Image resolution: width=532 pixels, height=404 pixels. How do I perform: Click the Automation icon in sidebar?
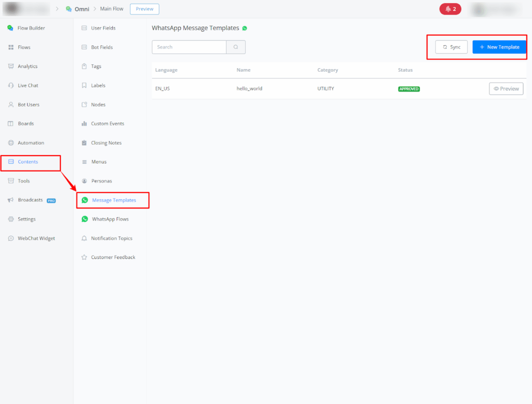(x=11, y=143)
